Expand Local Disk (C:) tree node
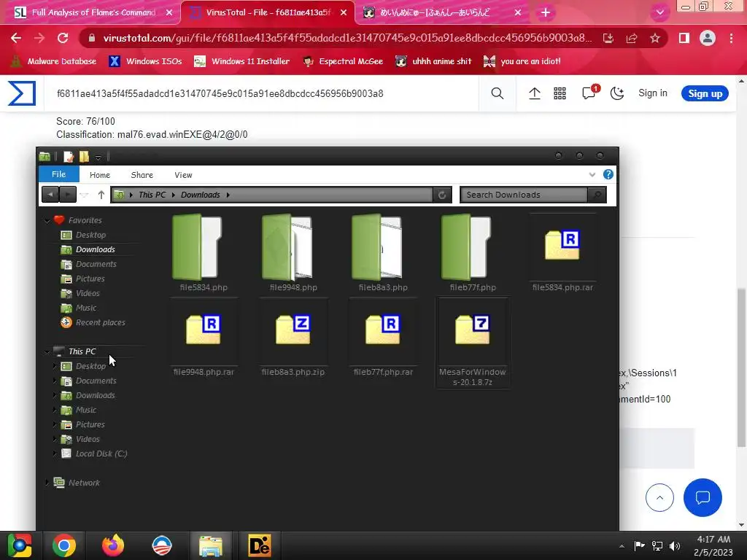 (55, 454)
